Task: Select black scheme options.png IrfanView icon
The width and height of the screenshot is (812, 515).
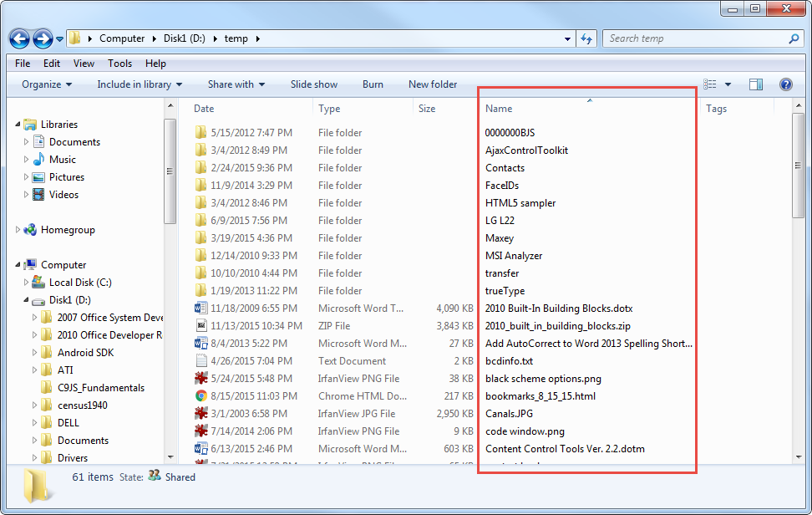Action: click(201, 379)
